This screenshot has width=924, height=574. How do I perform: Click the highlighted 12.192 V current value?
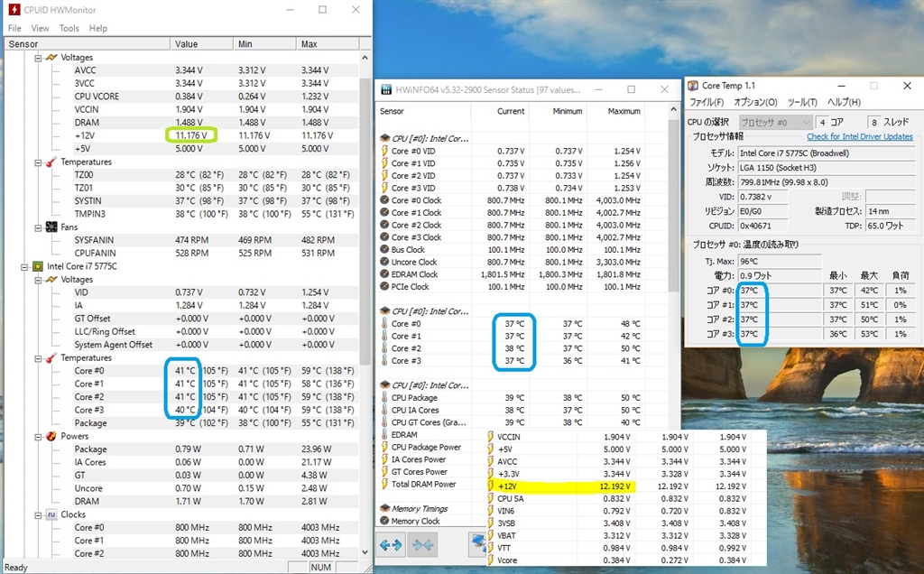(614, 486)
